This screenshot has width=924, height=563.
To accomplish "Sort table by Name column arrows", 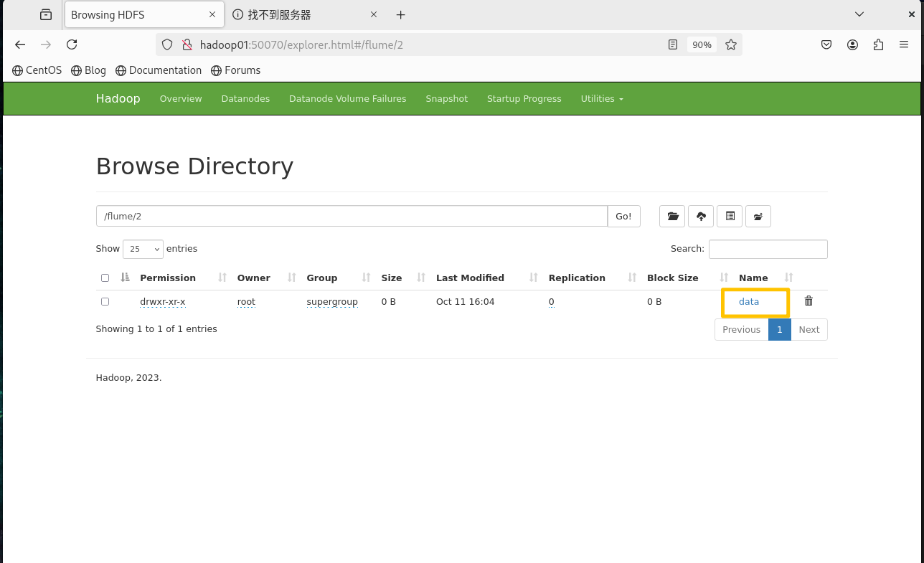I will click(x=788, y=278).
